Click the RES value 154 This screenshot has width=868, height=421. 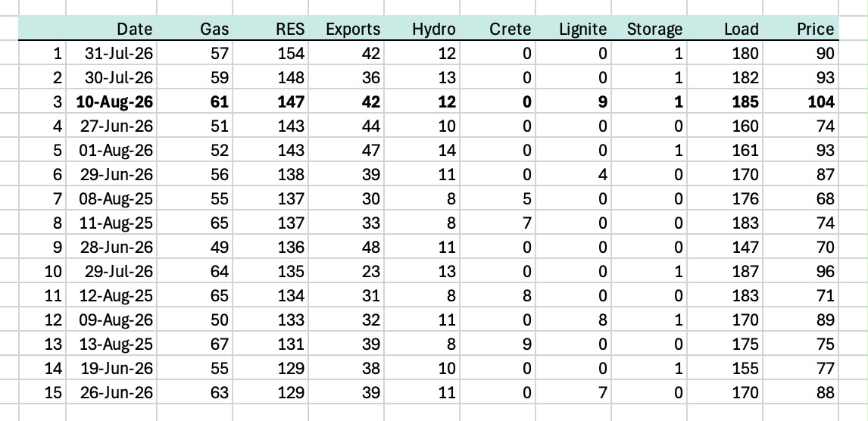coord(270,54)
